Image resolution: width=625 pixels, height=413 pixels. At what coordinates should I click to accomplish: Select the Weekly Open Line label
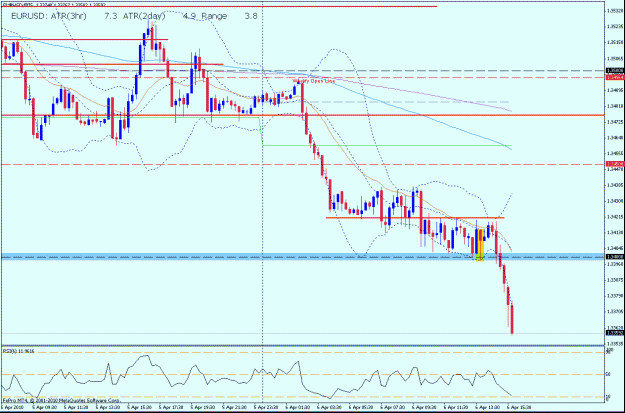pyautogui.click(x=314, y=81)
